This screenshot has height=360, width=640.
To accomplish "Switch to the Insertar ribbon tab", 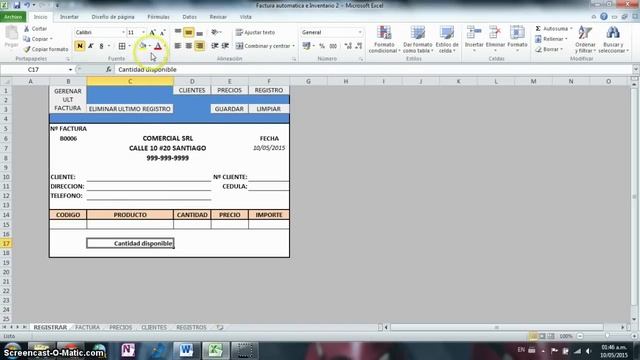I will [x=69, y=17].
